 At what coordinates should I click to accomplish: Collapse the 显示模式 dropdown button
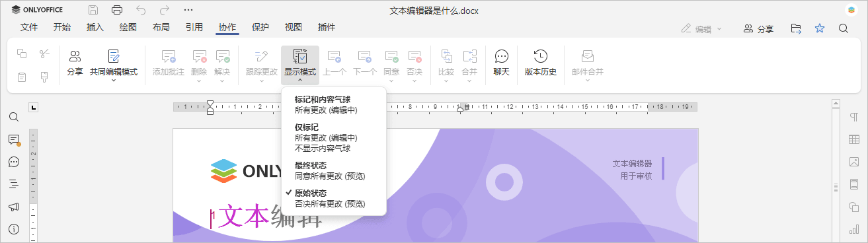coord(300,65)
